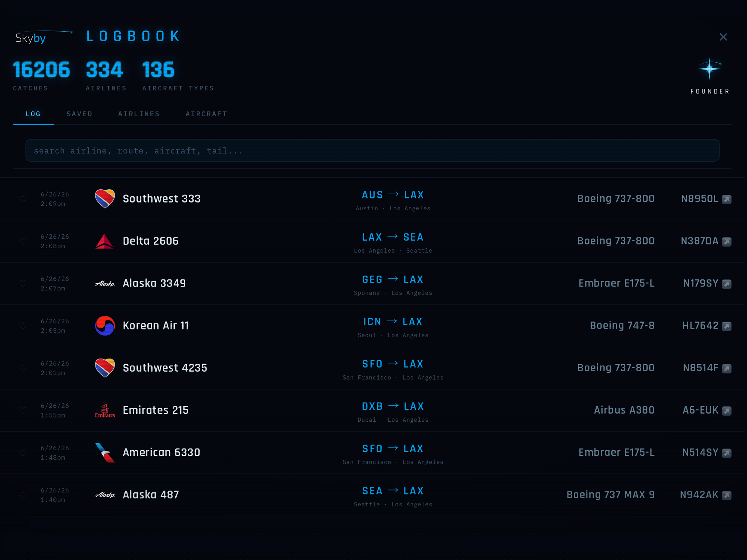Toggle saved heart for Southwest 4235
Viewport: 747px width, 560px height.
pyautogui.click(x=23, y=368)
